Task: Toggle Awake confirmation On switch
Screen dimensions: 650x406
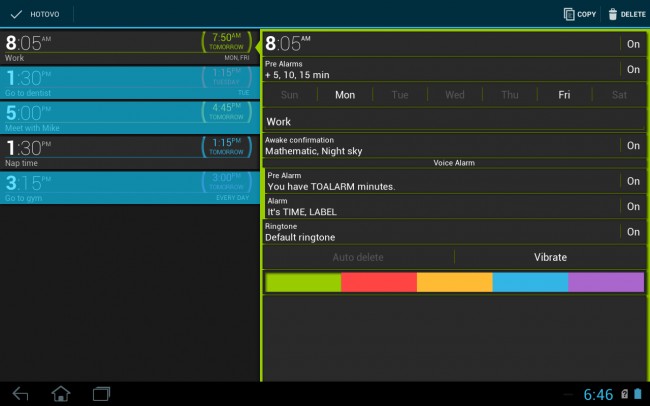Action: pos(633,145)
